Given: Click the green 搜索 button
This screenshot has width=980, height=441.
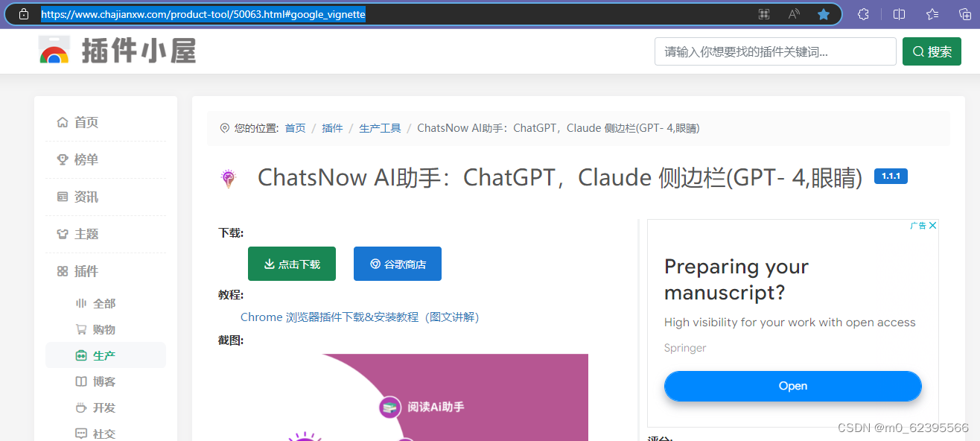Looking at the screenshot, I should click(932, 51).
